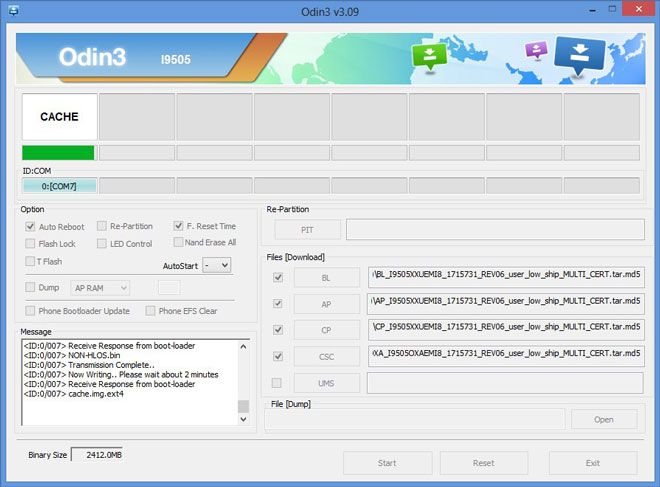Screen dimensions: 660x487
Task: Click Message log scroll up arrow
Action: click(243, 346)
